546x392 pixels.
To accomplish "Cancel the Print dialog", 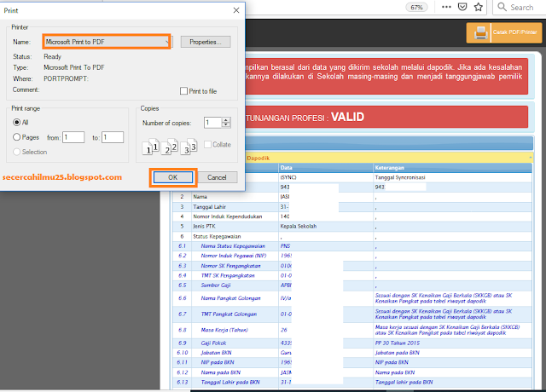I will (217, 177).
